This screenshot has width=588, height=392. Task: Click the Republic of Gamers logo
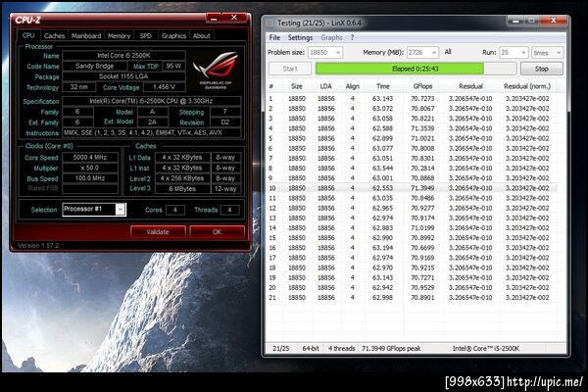pyautogui.click(x=216, y=71)
